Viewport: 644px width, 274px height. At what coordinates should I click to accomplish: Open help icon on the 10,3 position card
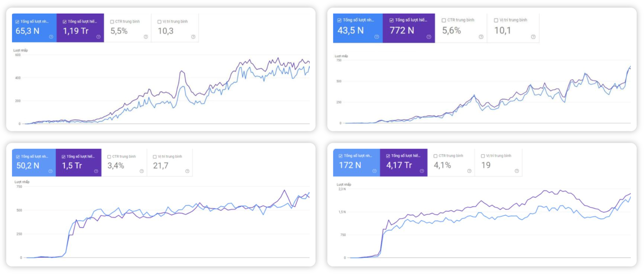pyautogui.click(x=193, y=37)
